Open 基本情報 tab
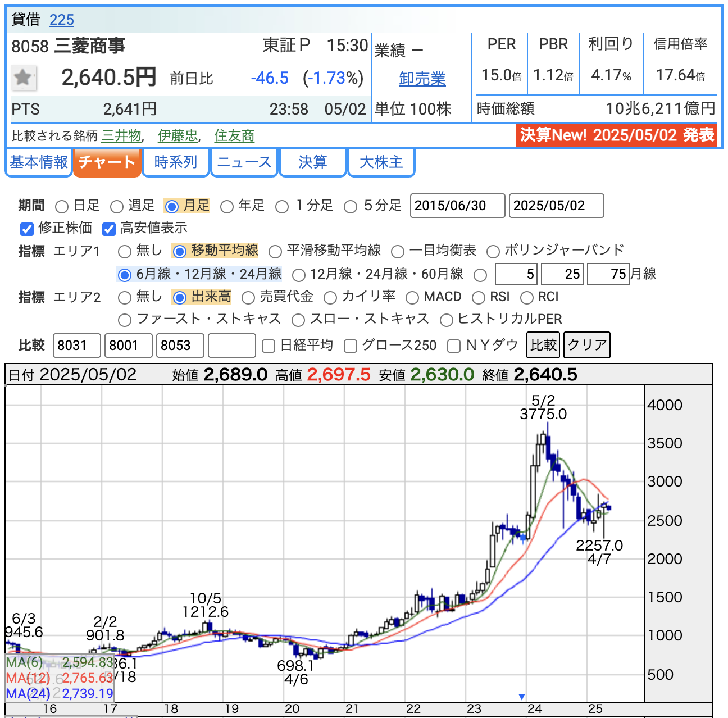 [39, 162]
